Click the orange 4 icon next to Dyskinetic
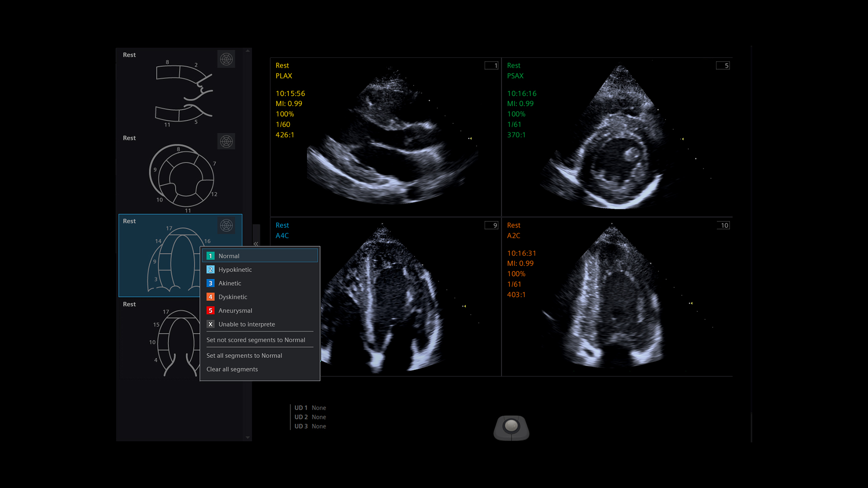The height and width of the screenshot is (488, 868). click(x=210, y=297)
